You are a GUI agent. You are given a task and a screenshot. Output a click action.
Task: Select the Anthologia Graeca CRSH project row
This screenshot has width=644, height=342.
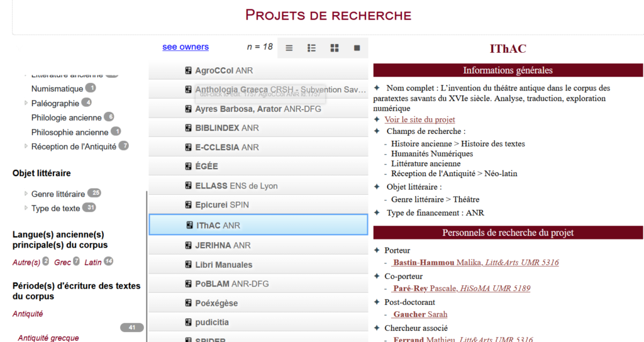coord(258,89)
